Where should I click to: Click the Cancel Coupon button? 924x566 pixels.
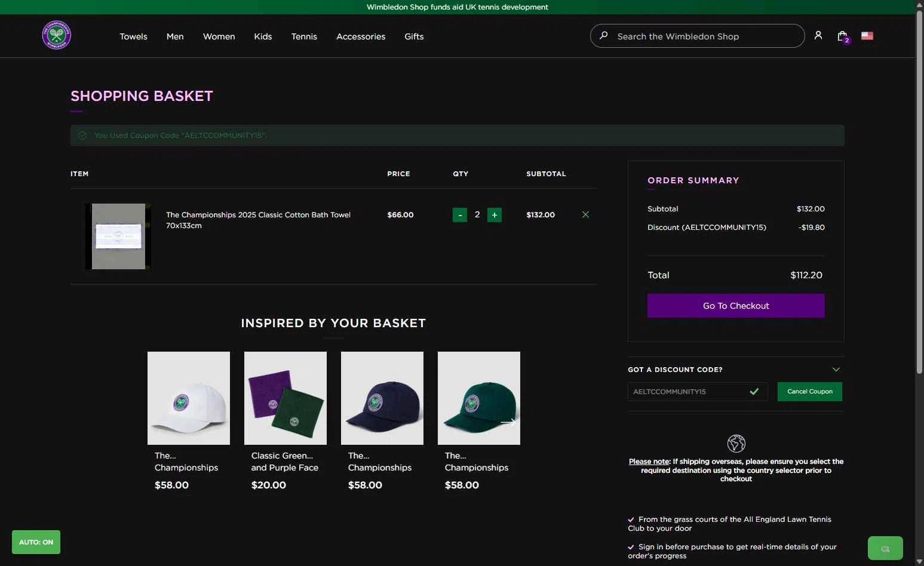tap(810, 392)
